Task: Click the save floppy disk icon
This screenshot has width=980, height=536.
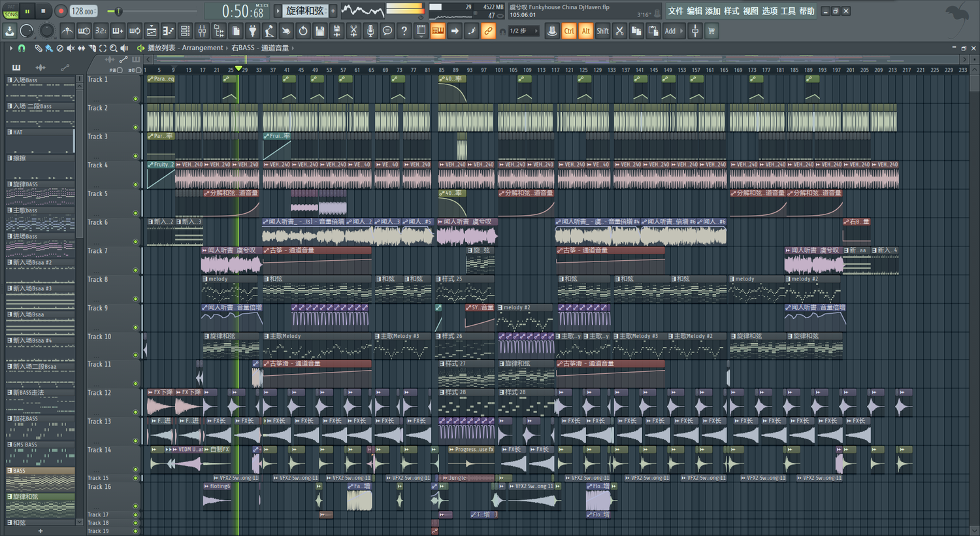Action: (x=319, y=31)
